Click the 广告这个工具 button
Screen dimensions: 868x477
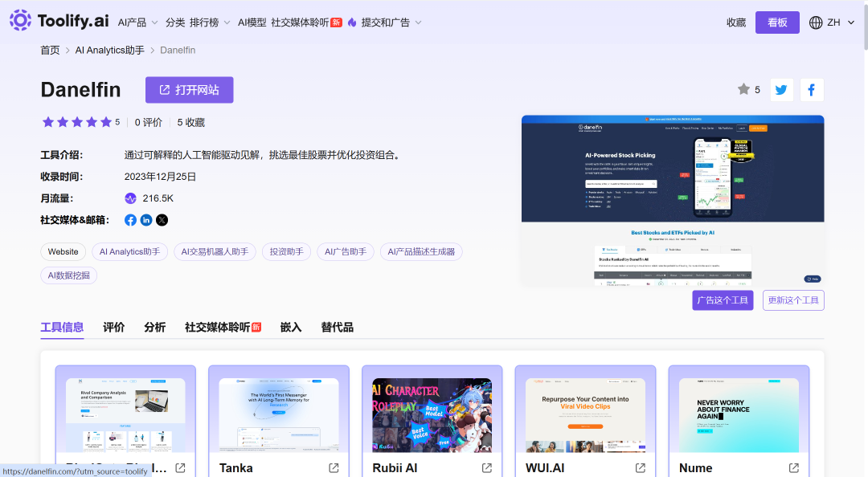pos(723,300)
